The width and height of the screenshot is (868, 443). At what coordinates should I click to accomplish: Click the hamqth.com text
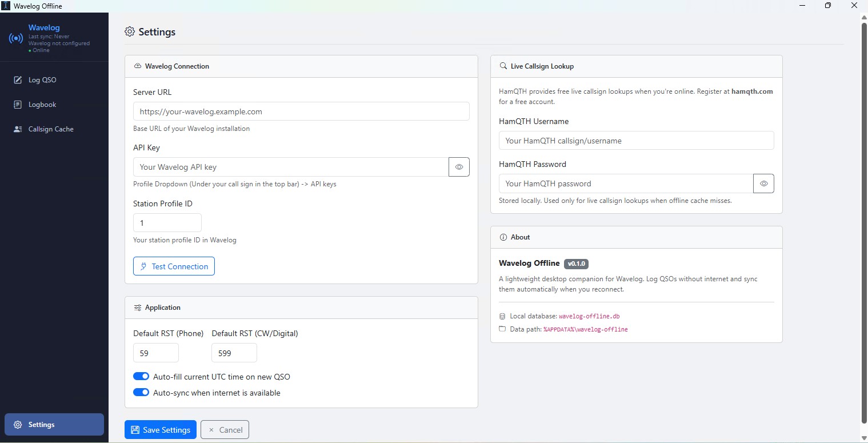pos(752,91)
